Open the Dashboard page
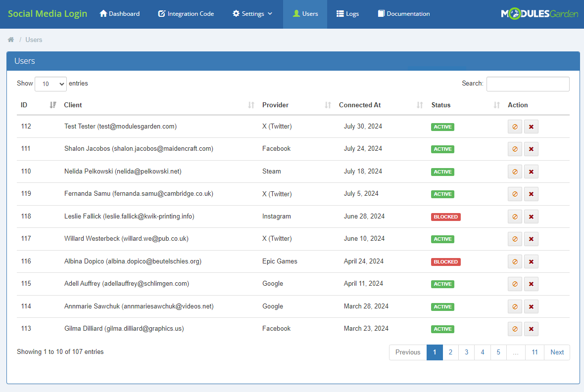Image resolution: width=584 pixels, height=392 pixels. [x=120, y=14]
